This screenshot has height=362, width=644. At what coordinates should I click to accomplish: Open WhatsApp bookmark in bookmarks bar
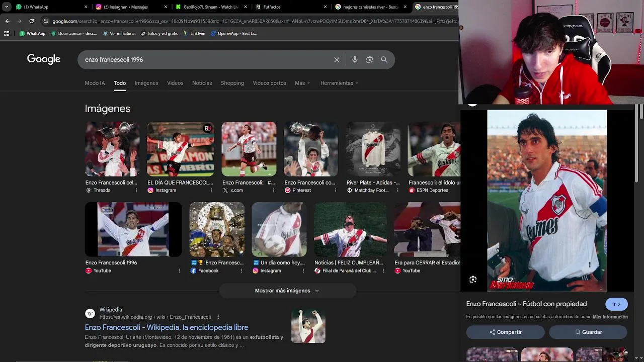(x=32, y=34)
